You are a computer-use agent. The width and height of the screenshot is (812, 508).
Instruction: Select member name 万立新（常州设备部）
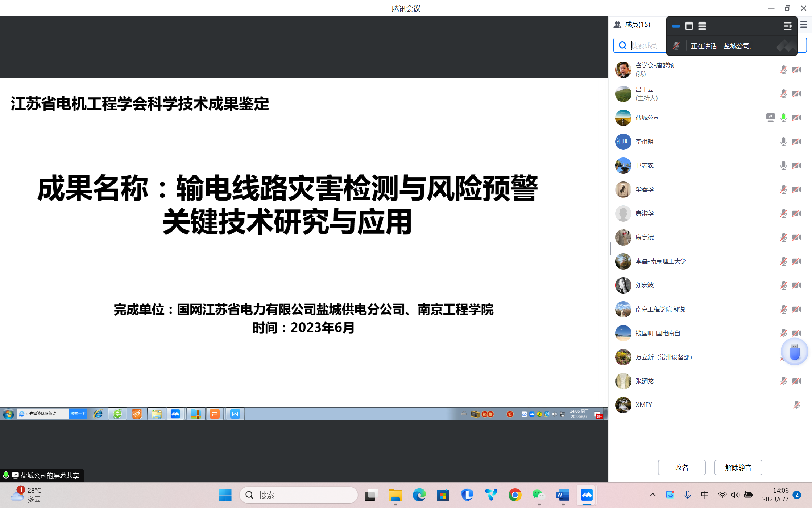click(x=664, y=357)
